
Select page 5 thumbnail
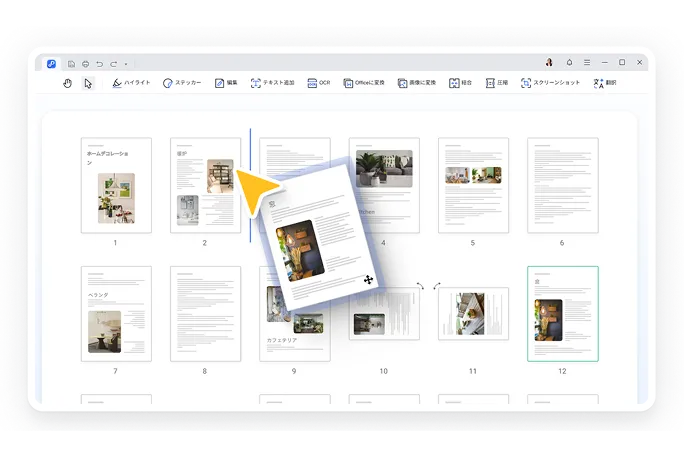point(473,185)
